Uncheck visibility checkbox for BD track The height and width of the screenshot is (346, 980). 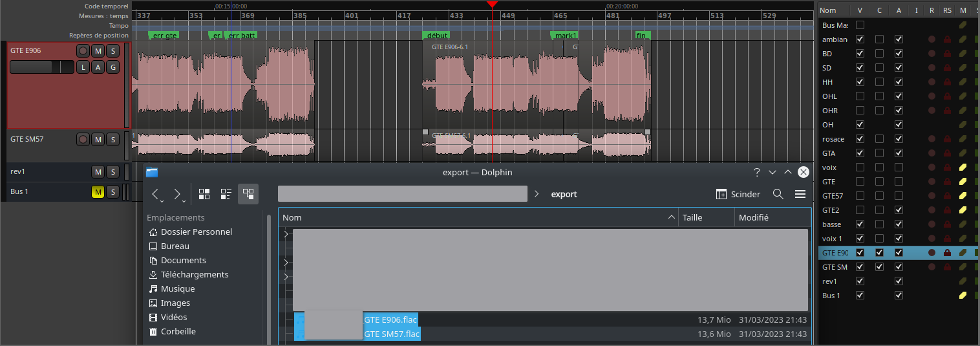pyautogui.click(x=860, y=54)
